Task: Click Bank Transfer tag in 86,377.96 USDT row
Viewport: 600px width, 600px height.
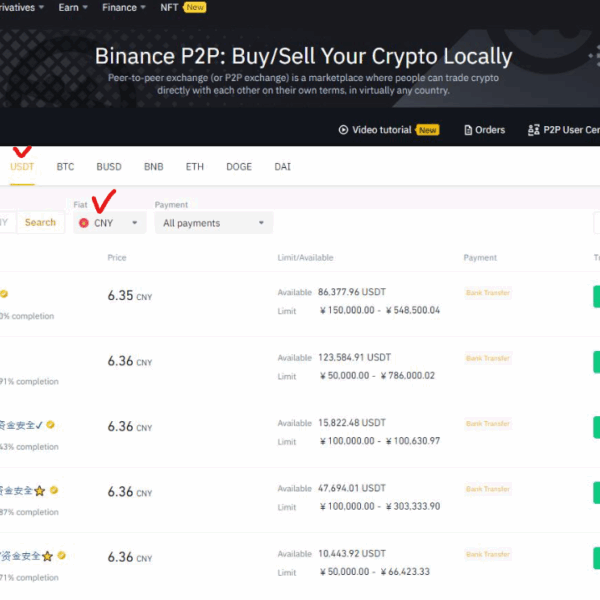Action: (488, 293)
